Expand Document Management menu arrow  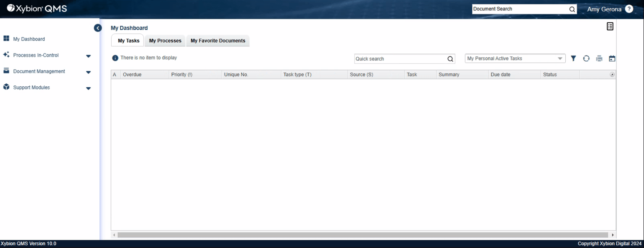(88, 72)
